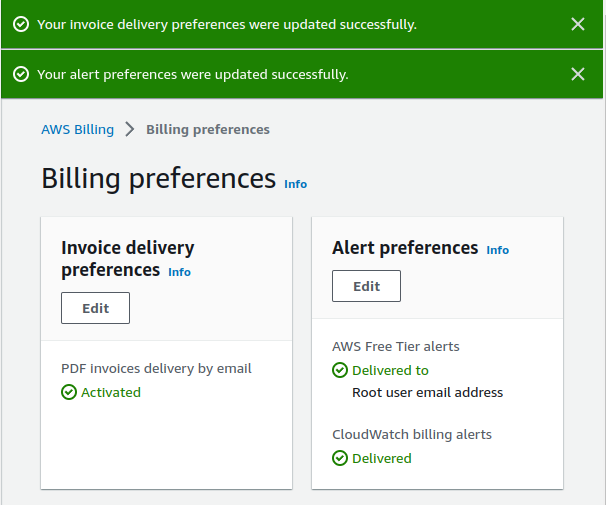Select the 'Delivered' status text under CloudWatch

tap(382, 458)
